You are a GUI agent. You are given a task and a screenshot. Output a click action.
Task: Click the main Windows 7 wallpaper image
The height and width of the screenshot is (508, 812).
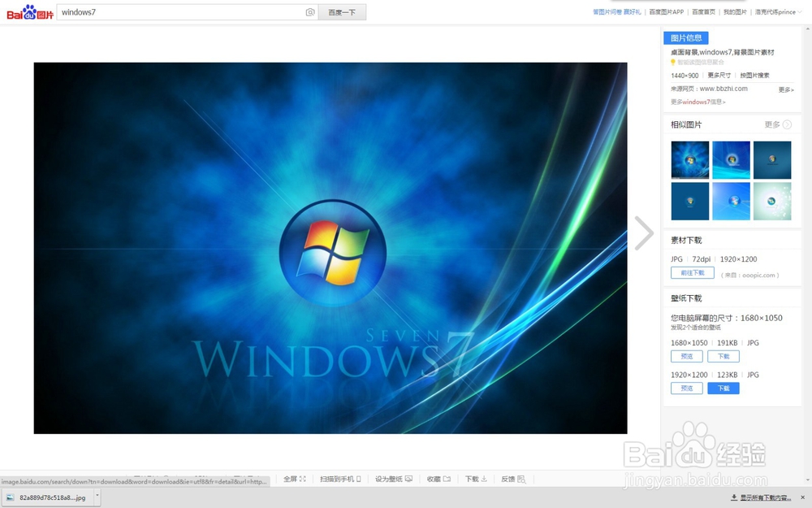click(x=330, y=248)
